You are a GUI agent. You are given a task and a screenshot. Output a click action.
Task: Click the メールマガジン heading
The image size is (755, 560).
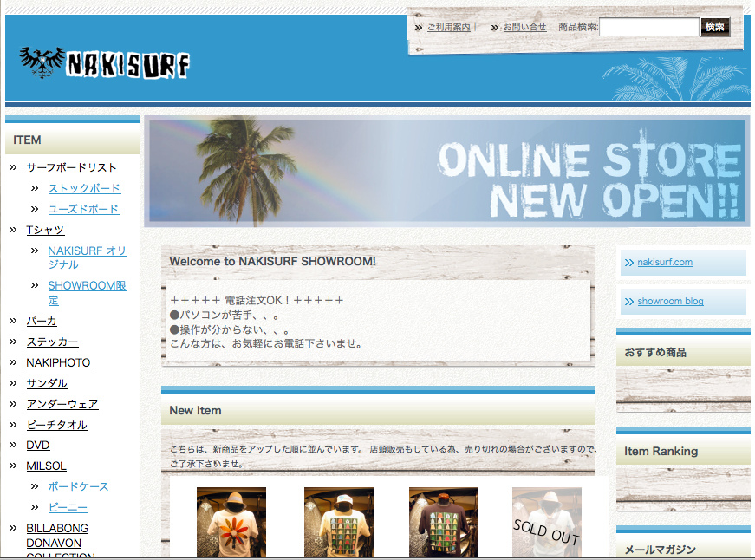tap(661, 550)
